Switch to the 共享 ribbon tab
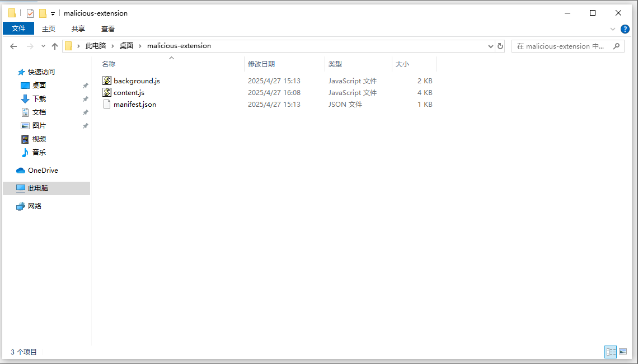The width and height of the screenshot is (638, 364). 78,29
